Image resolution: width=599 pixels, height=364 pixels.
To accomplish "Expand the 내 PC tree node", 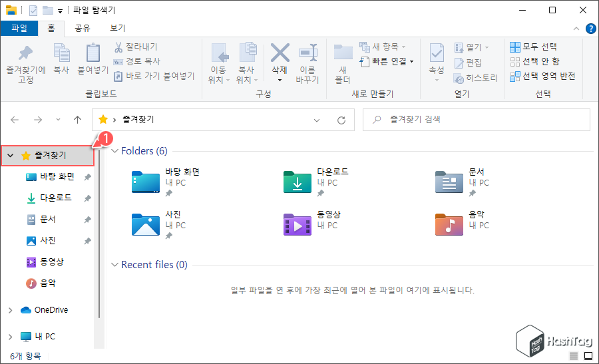I will [x=10, y=337].
